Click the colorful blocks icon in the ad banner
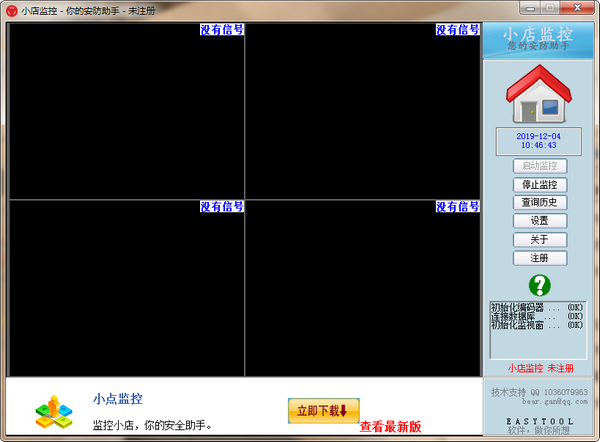 [x=54, y=410]
